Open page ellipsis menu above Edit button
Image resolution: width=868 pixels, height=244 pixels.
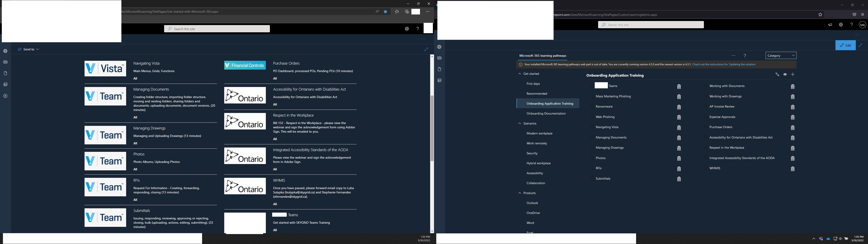pos(857,35)
